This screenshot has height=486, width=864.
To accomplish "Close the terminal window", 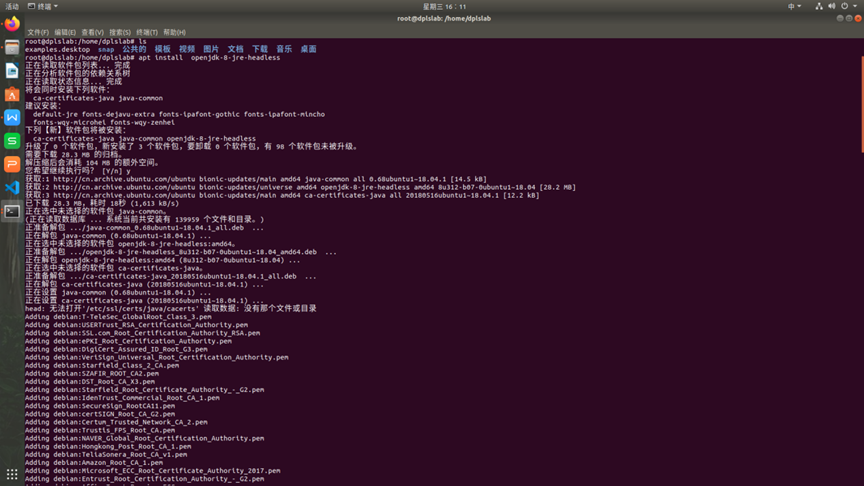I will click(858, 18).
